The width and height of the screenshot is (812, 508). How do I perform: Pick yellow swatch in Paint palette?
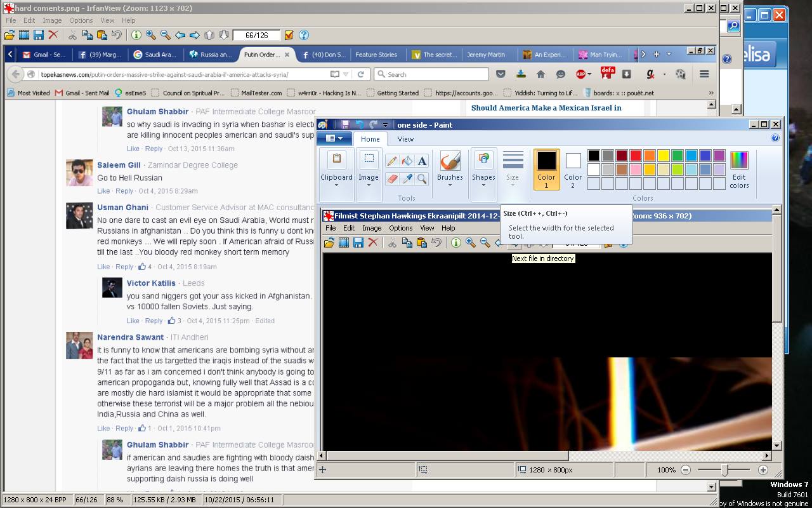point(664,156)
